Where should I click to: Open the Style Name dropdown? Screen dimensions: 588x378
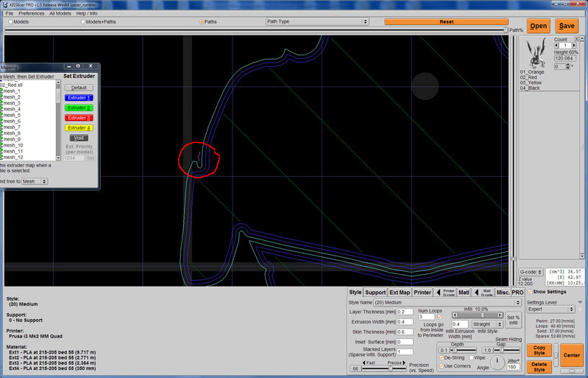(447, 303)
